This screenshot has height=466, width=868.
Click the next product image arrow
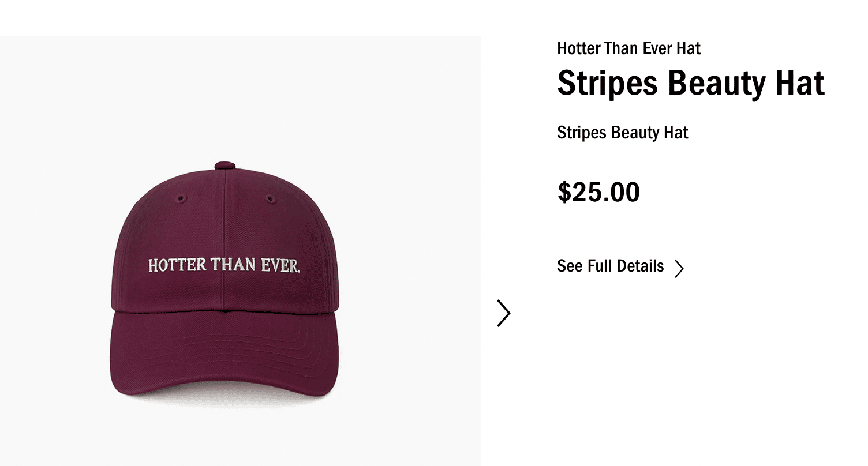point(504,313)
